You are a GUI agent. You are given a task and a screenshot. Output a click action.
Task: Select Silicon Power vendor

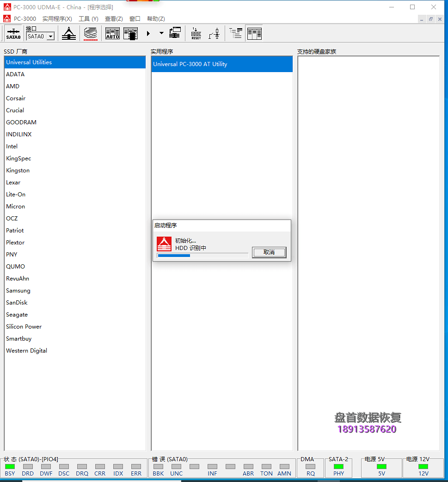(x=75, y=326)
